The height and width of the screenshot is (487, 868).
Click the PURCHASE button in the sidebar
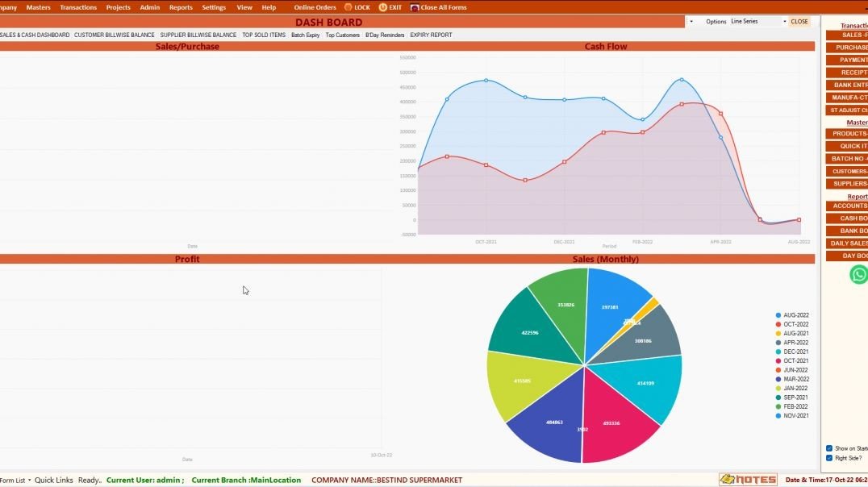tap(850, 48)
